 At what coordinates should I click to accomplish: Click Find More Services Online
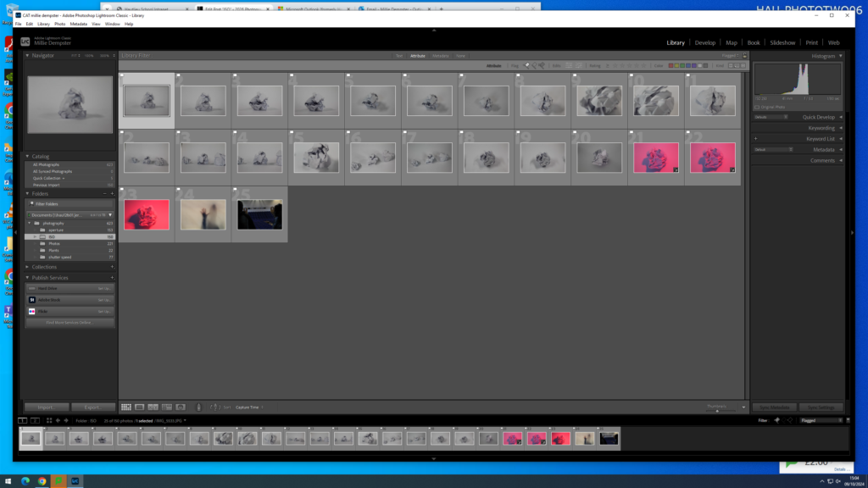(70, 323)
